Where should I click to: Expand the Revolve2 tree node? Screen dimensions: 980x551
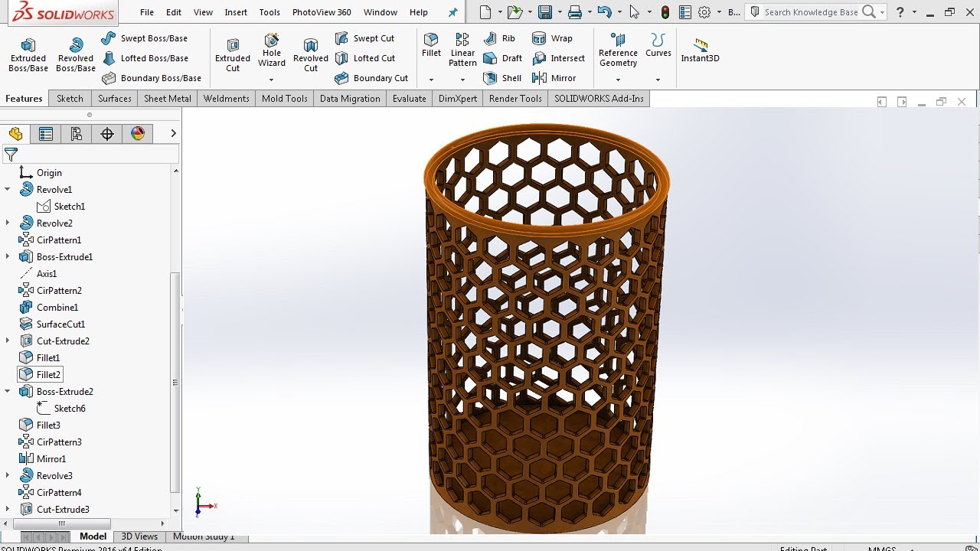[x=8, y=223]
